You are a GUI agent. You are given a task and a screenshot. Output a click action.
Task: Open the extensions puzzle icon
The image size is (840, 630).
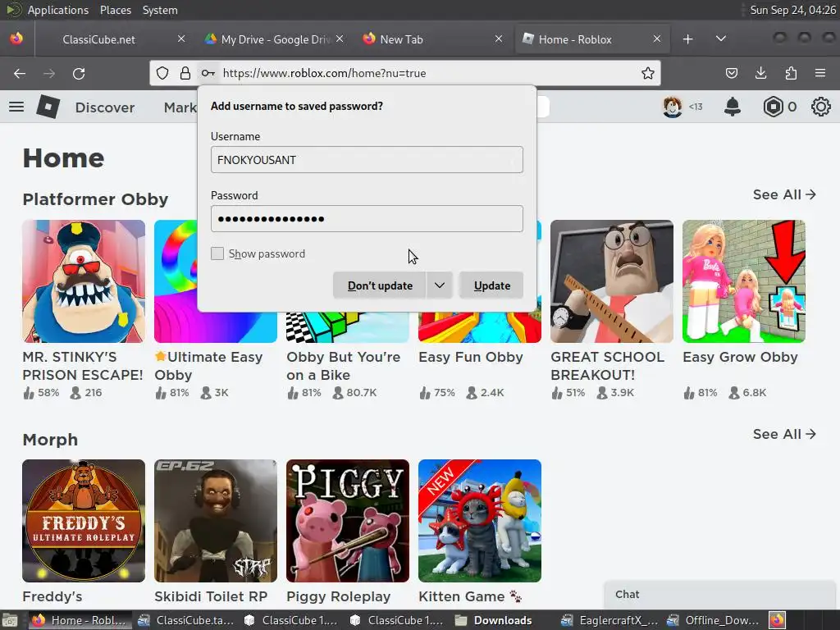pos(791,73)
